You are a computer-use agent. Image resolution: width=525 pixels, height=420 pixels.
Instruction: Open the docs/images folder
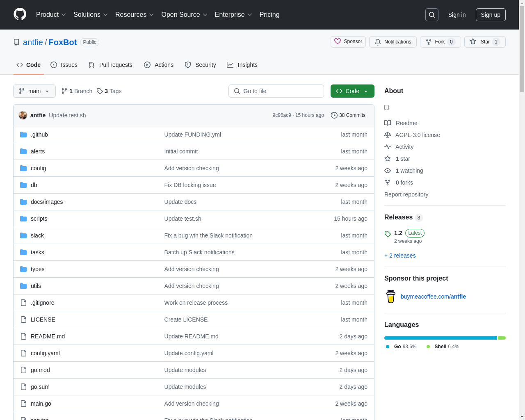pyautogui.click(x=47, y=202)
